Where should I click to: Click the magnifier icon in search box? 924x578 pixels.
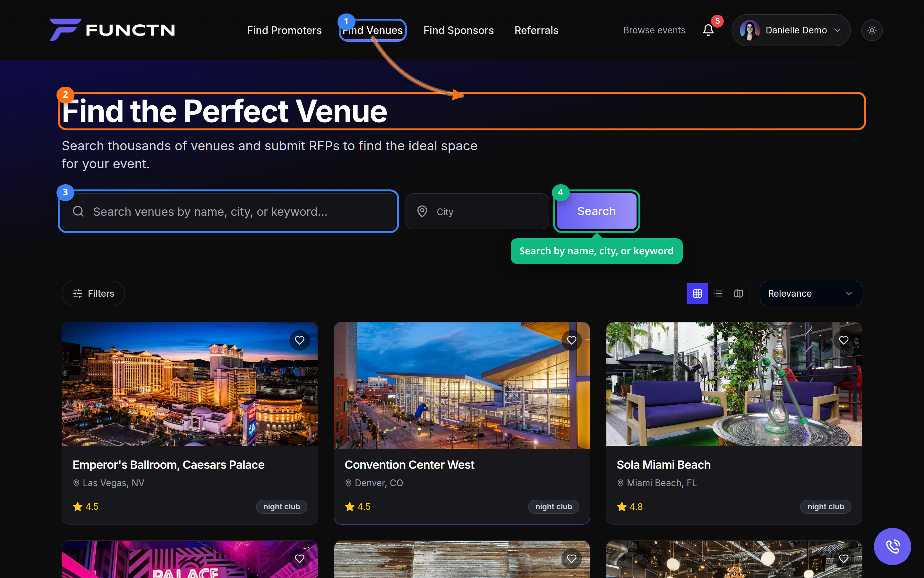tap(78, 211)
